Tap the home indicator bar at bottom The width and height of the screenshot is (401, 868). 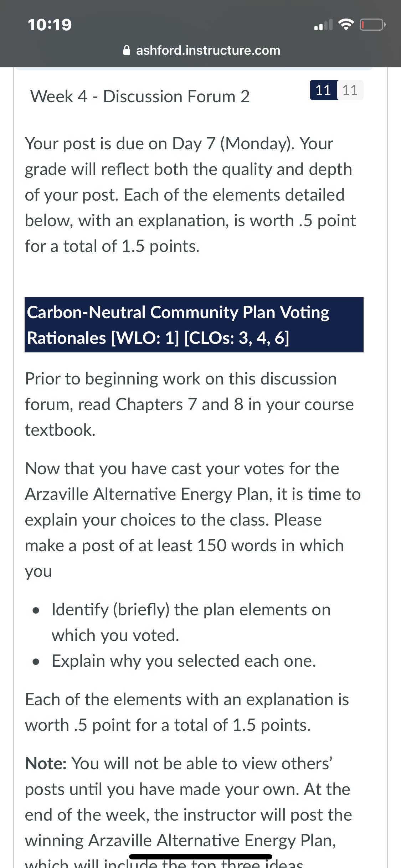pyautogui.click(x=201, y=857)
